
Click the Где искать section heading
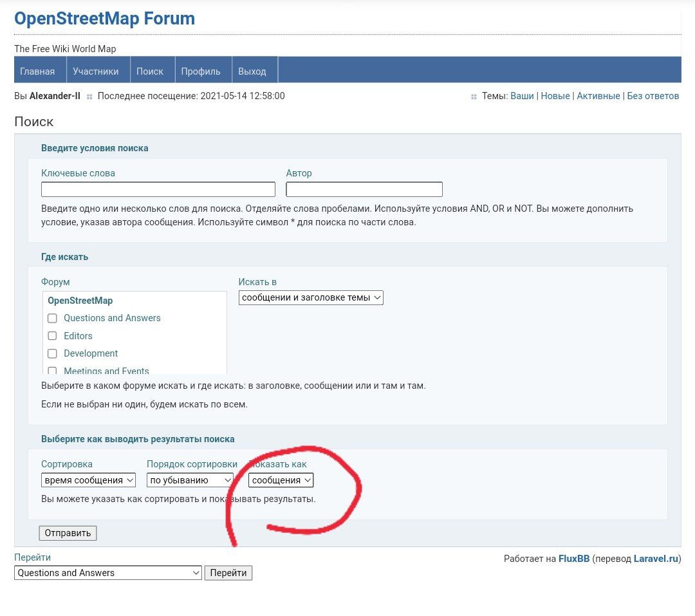pyautogui.click(x=65, y=257)
